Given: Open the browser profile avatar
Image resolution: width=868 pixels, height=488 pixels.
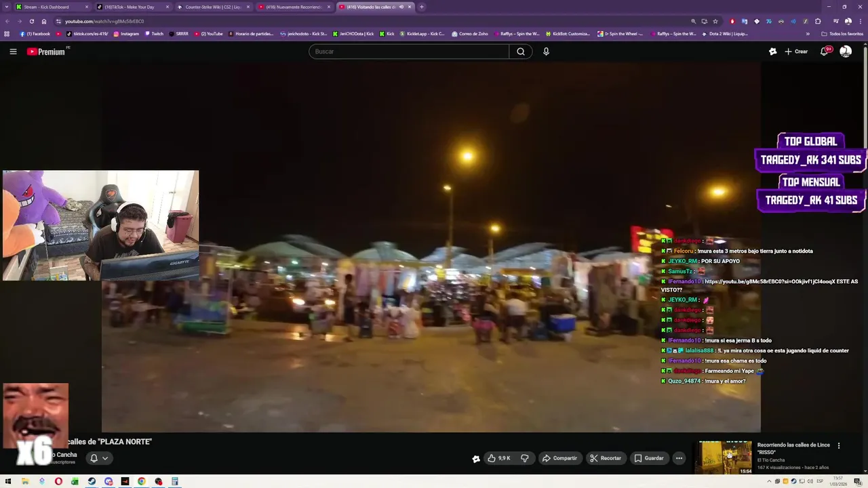Looking at the screenshot, I should [x=848, y=21].
